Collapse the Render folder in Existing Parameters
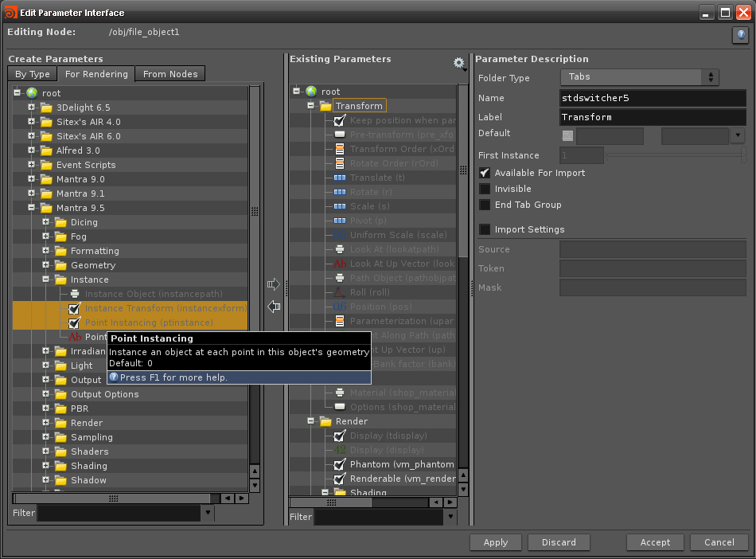Screen dimensions: 756x559 tap(310, 421)
